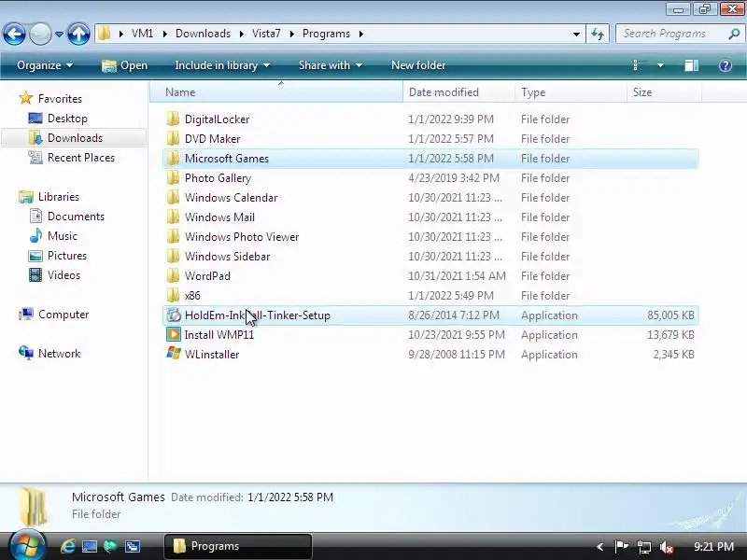Select Libraries in navigation pane

click(x=59, y=197)
